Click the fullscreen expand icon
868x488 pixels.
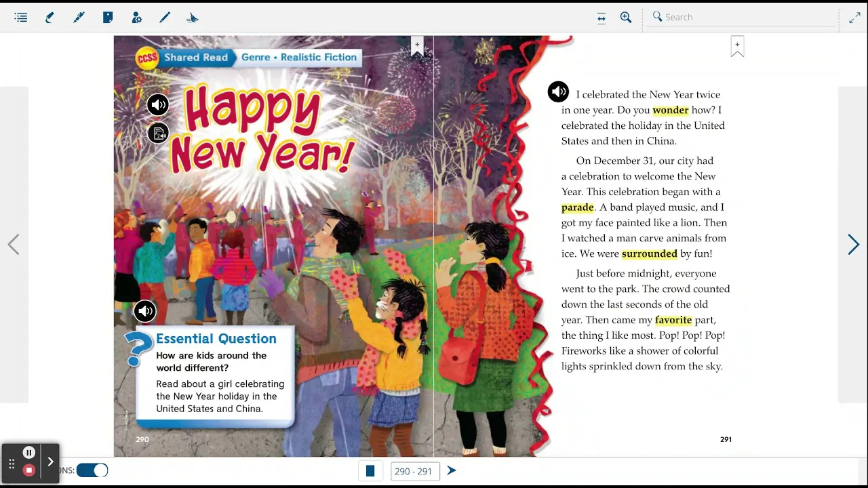coord(854,17)
